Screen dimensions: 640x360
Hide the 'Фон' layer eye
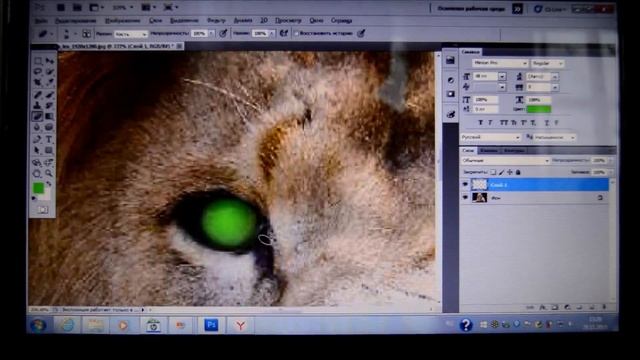(x=465, y=198)
